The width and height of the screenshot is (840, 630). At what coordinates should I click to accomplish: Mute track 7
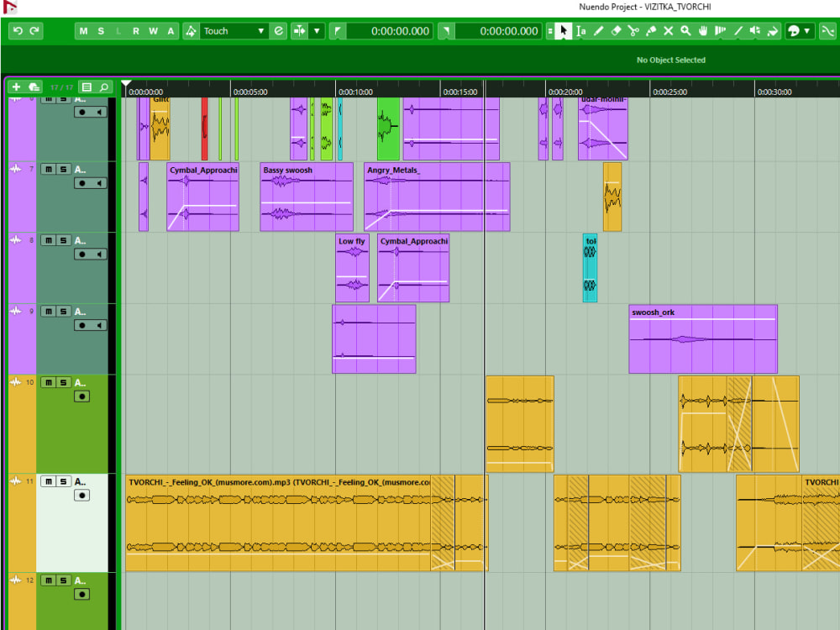point(49,170)
